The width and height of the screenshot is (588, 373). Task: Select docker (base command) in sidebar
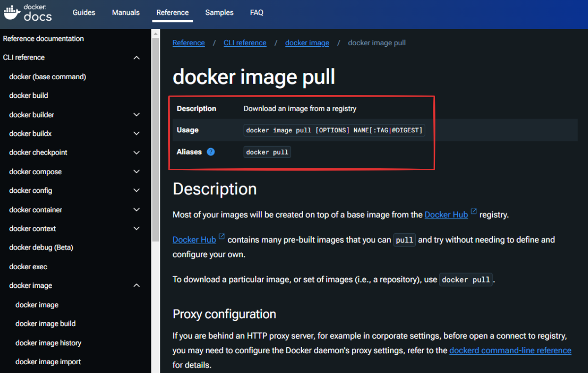pos(48,76)
